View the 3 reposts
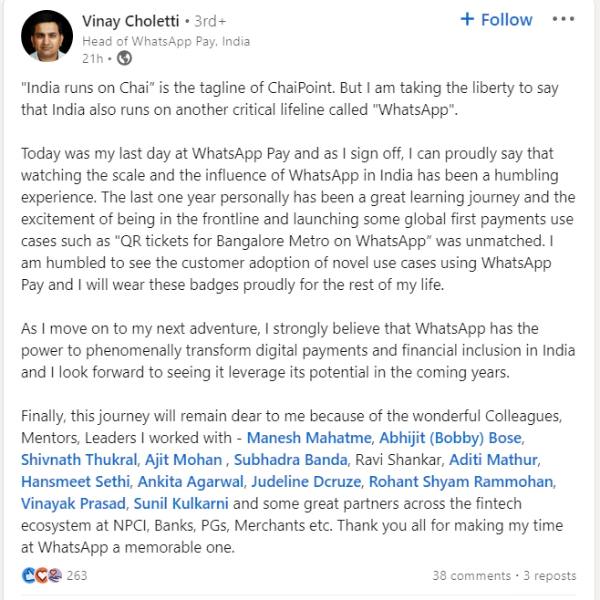600x600 pixels. pyautogui.click(x=549, y=576)
